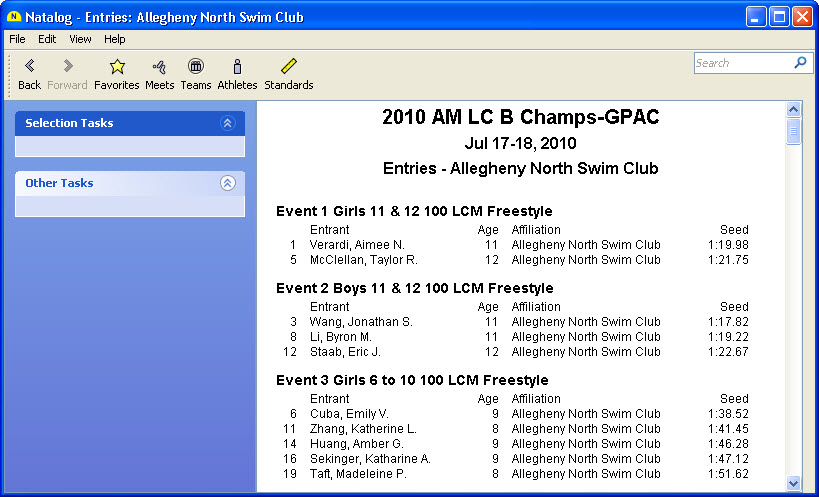The image size is (819, 497).
Task: Click the Forward navigation arrow
Action: click(x=67, y=67)
